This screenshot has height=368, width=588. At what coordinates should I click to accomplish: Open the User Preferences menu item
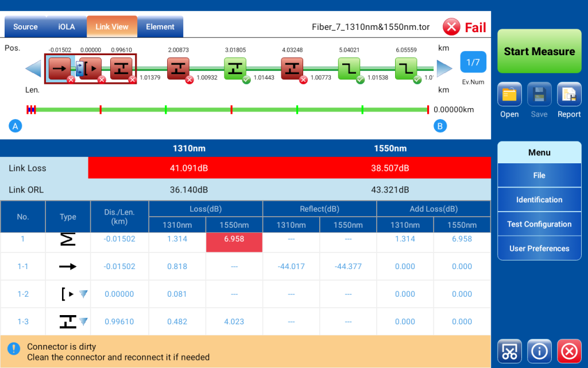pyautogui.click(x=539, y=248)
